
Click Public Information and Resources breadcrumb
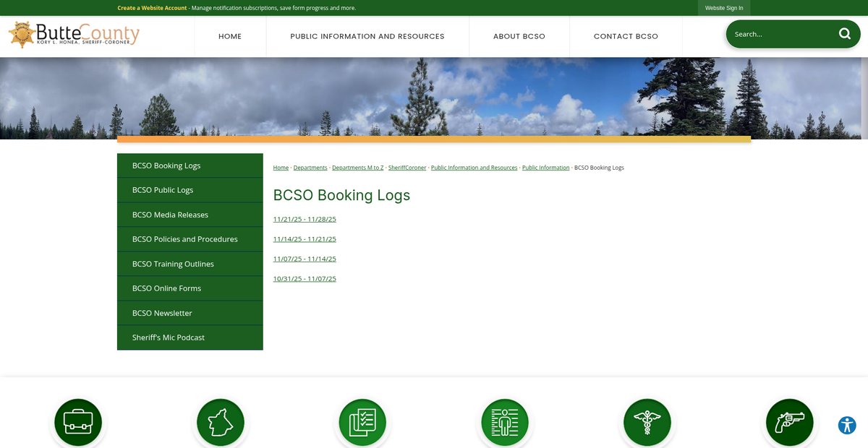475,168
